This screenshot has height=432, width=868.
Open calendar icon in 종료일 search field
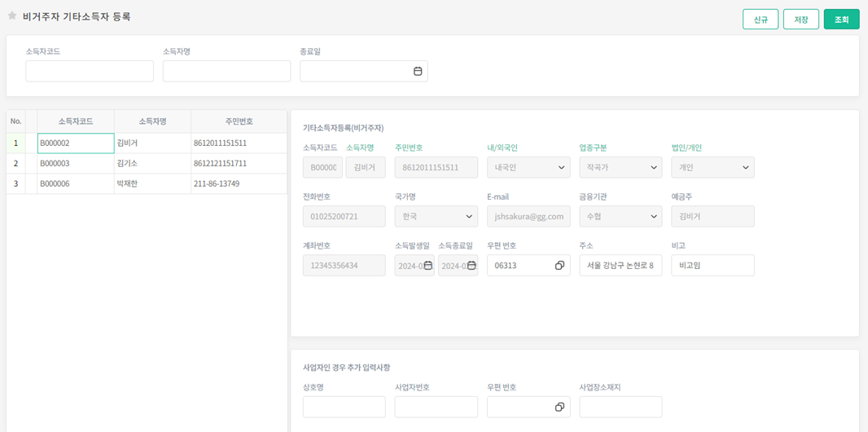pos(418,72)
